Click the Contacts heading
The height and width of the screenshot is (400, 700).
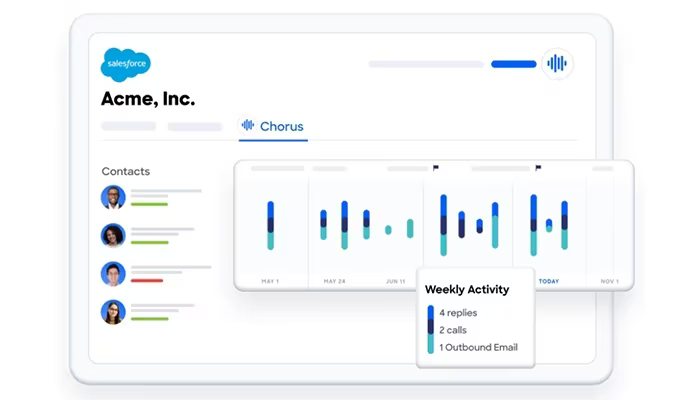[x=125, y=171]
